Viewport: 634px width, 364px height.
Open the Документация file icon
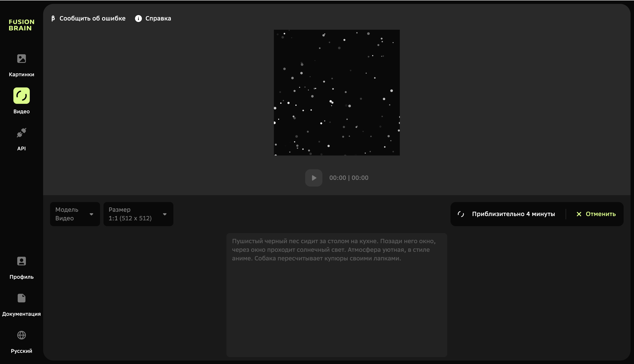click(22, 298)
